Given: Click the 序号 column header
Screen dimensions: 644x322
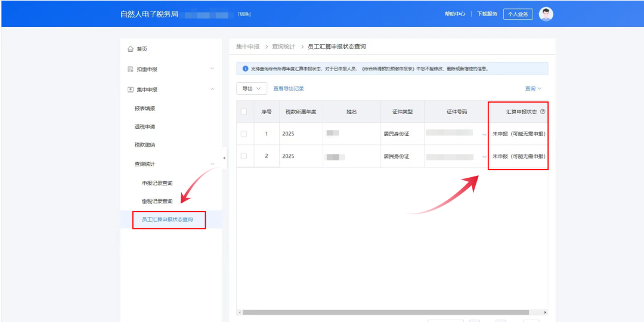Looking at the screenshot, I should [267, 112].
